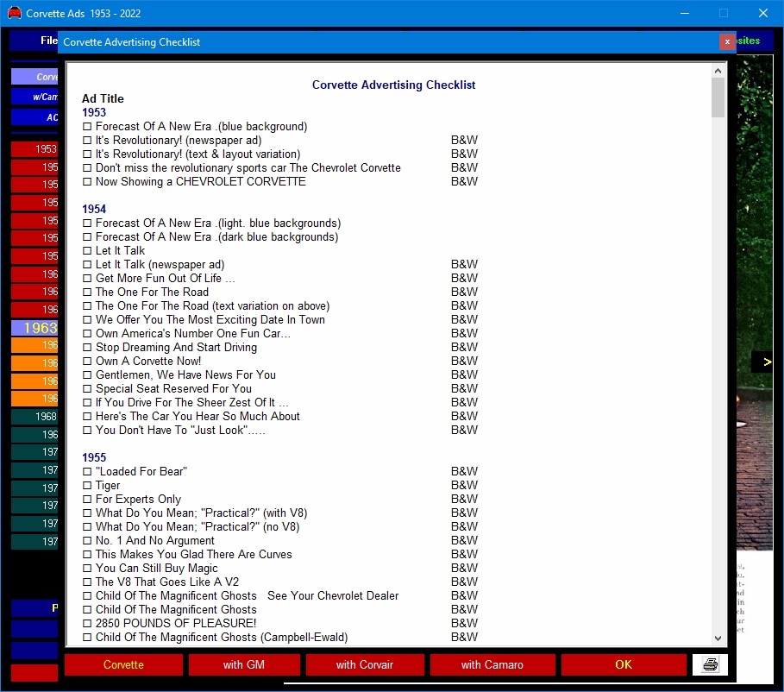Viewport: 784px width, 692px height.
Task: Click 'The V8 That Goes Like A V2' entry
Action: [167, 582]
